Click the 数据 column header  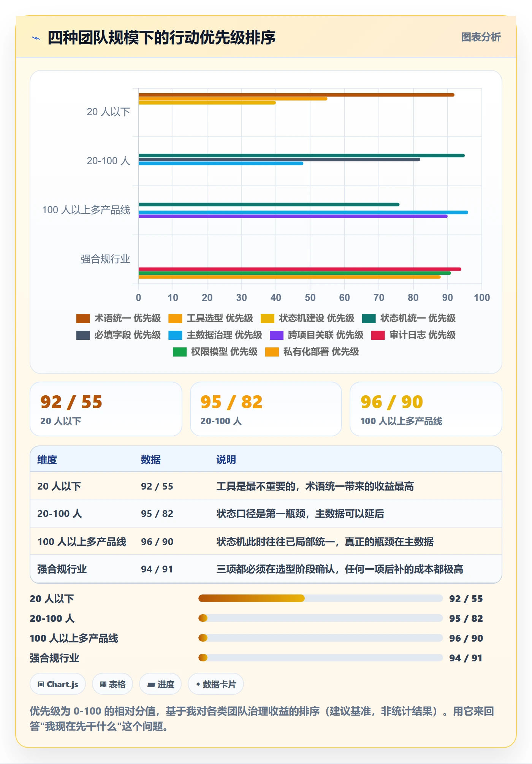click(x=151, y=460)
